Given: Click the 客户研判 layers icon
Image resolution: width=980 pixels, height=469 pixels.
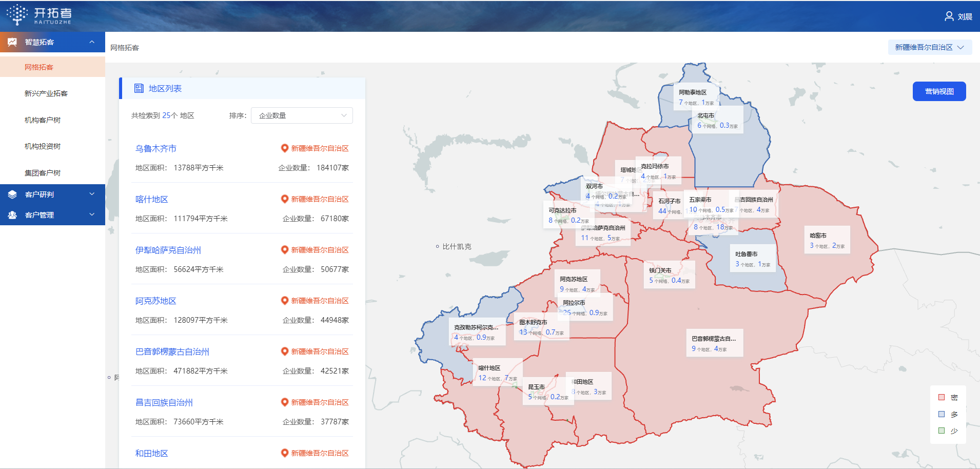Looking at the screenshot, I should (x=12, y=194).
